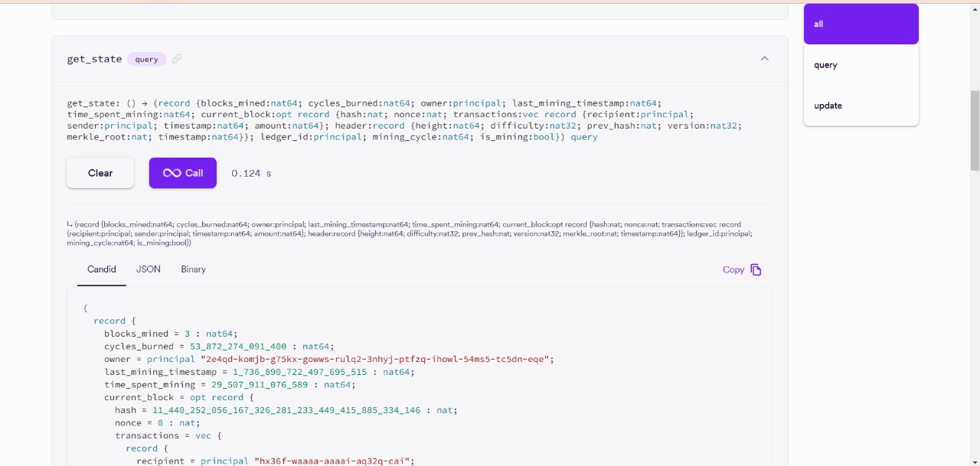Screen dimensions: 980x466
Task: Click the copy clipboard icon
Action: (756, 269)
